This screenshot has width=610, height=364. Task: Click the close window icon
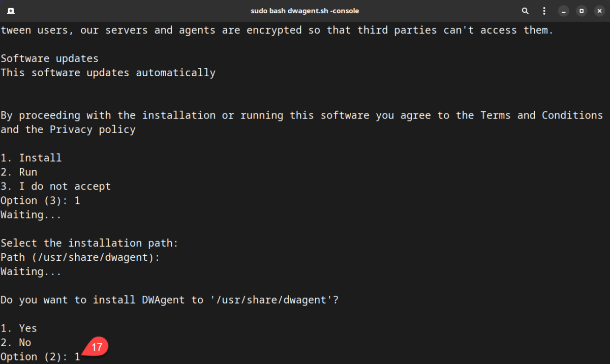pos(599,10)
